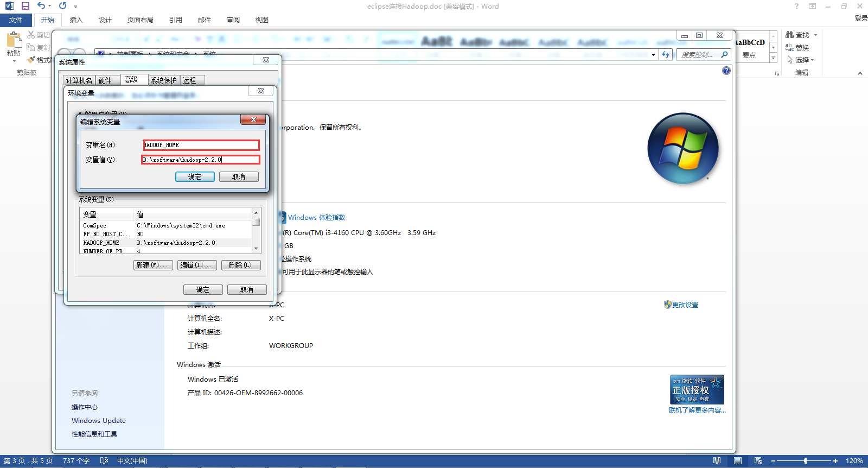Click the 联机了解更多内容 link
868x468 pixels.
coord(697,410)
